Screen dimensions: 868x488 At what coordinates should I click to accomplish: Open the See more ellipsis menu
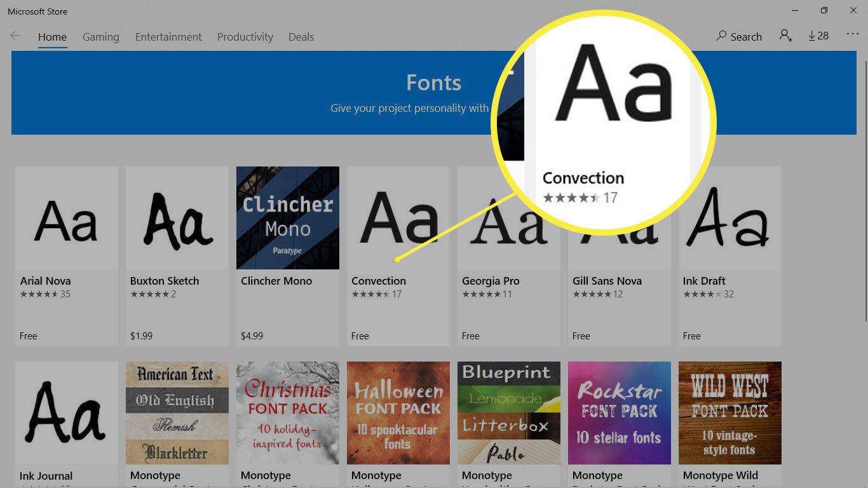[853, 34]
